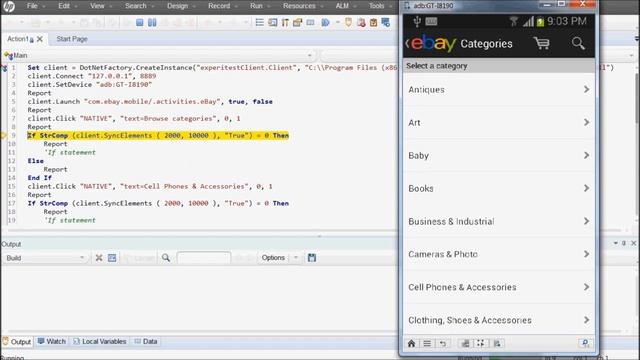Viewport: 640px width, 360px height.
Task: Click code line 9 with the highlighted If StrComp
Action: pos(158,136)
